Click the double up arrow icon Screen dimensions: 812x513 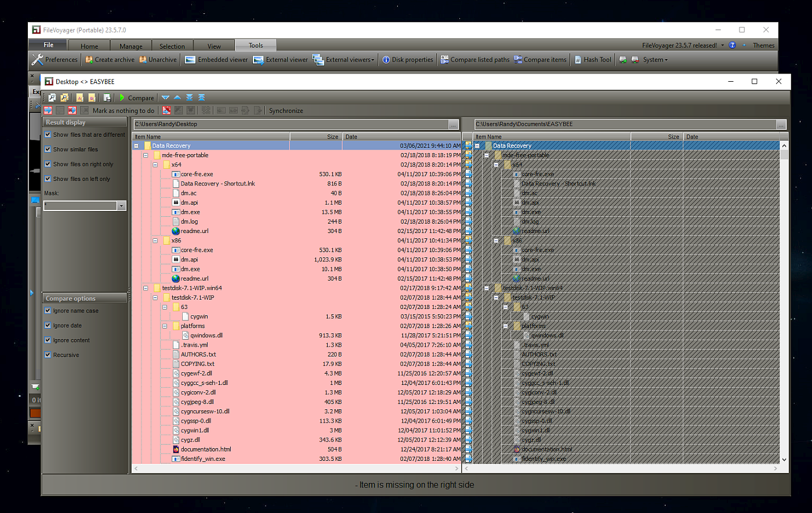(202, 97)
